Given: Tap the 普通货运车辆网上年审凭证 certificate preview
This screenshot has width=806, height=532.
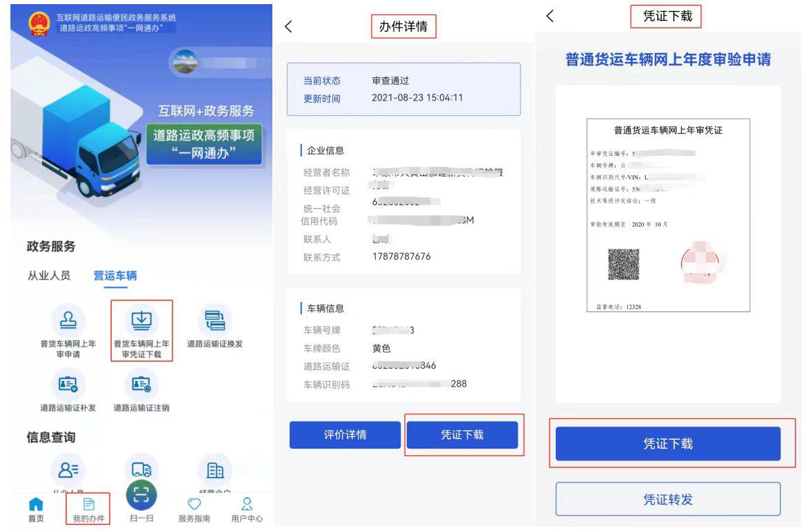Looking at the screenshot, I should (667, 217).
